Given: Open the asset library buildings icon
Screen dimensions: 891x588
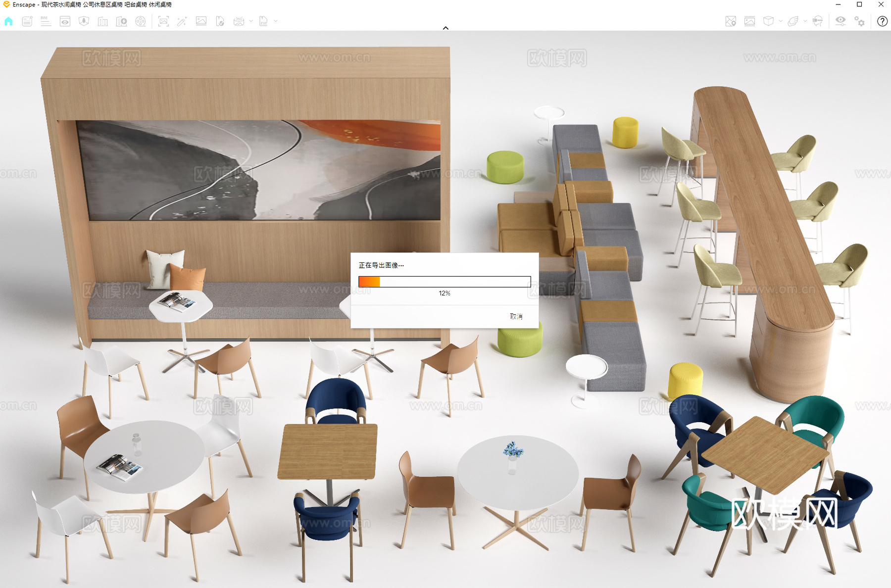Looking at the screenshot, I should 103,21.
